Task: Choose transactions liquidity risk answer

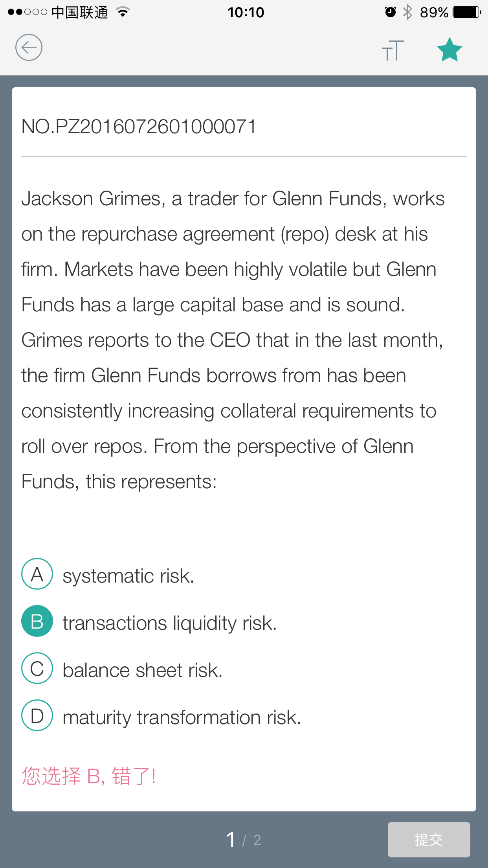Action: [x=170, y=623]
